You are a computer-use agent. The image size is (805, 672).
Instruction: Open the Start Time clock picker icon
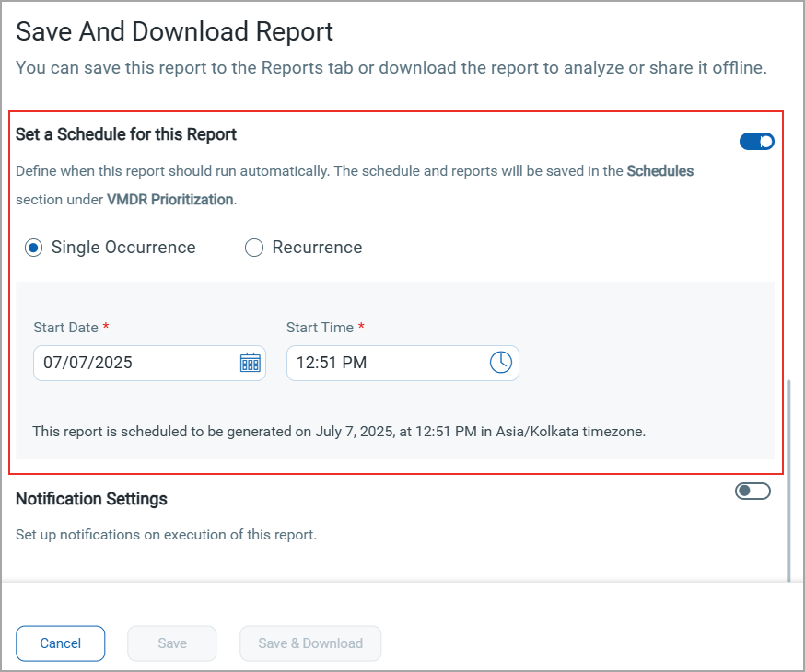tap(500, 363)
